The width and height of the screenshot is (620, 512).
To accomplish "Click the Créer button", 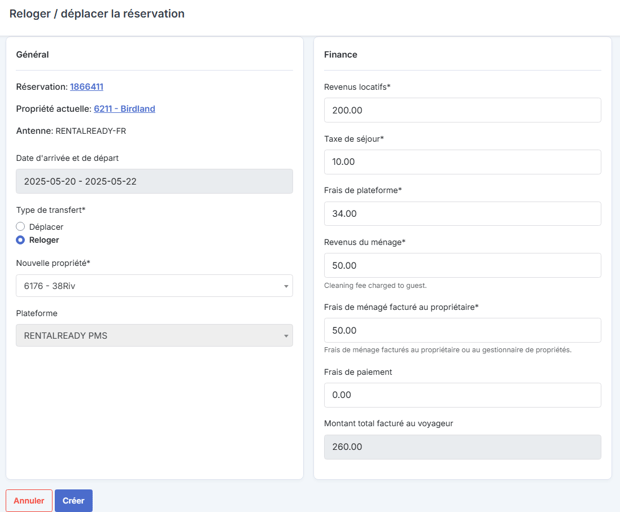I will 74,501.
